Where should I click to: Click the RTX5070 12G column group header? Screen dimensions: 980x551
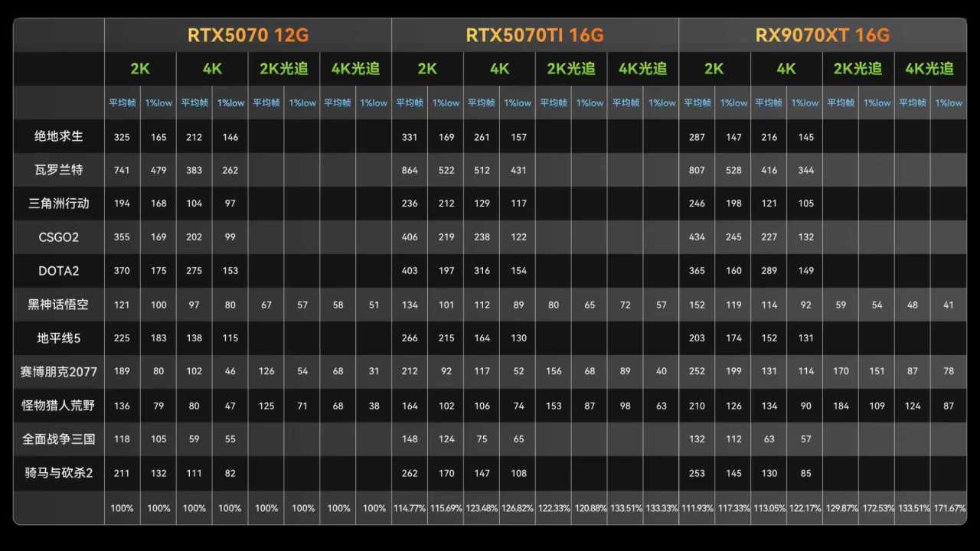(248, 35)
